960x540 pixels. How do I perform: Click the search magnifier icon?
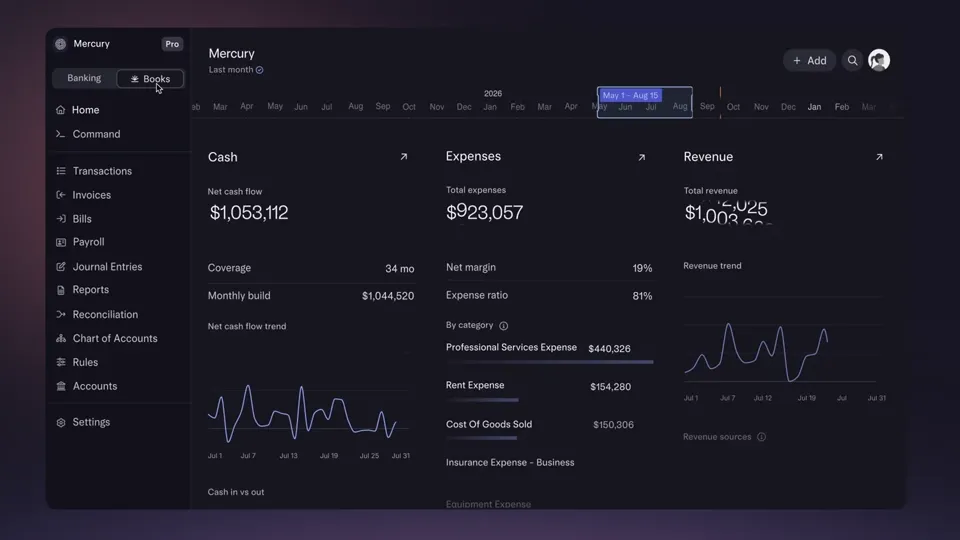(852, 60)
